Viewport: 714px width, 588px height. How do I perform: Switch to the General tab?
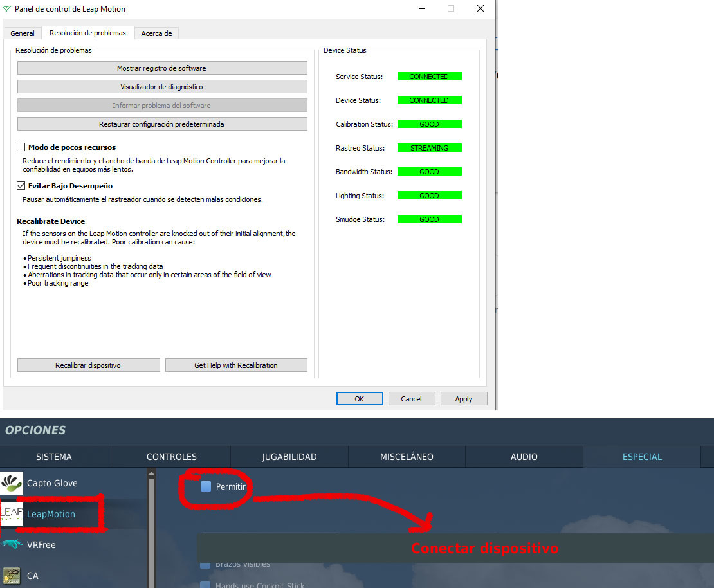(23, 33)
